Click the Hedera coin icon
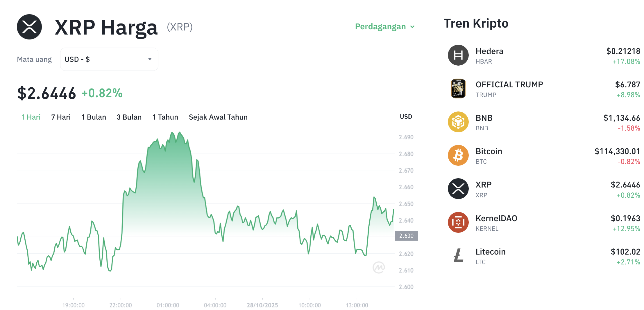 (x=458, y=55)
